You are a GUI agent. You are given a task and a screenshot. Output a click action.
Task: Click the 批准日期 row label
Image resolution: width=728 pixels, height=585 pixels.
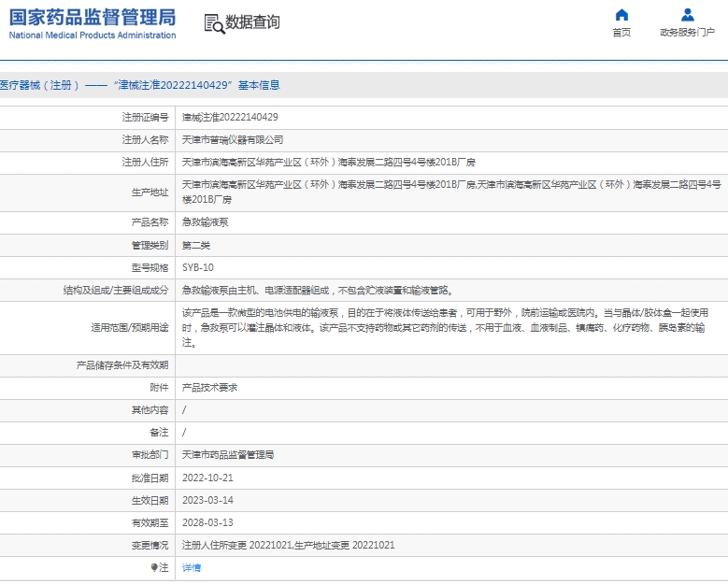(150, 478)
